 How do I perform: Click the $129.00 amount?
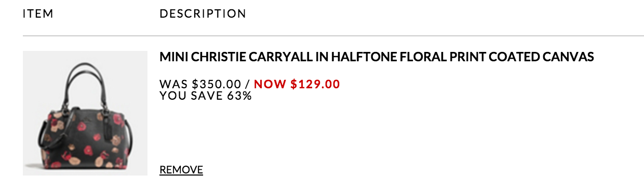[316, 84]
